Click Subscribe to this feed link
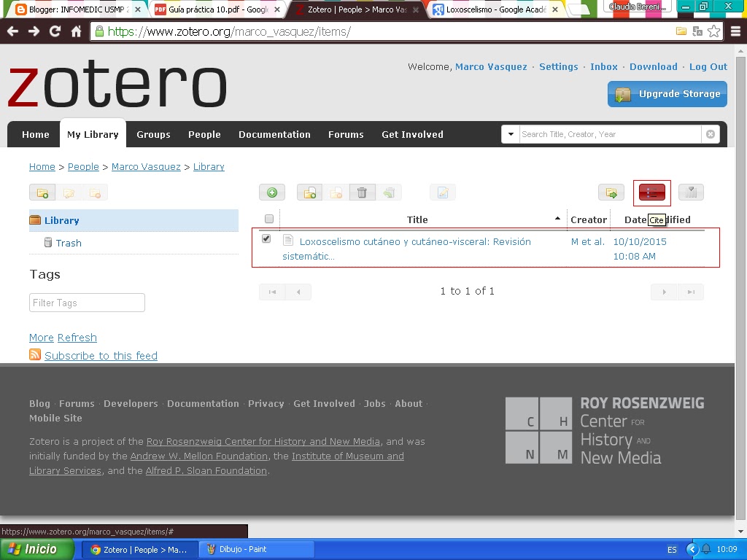The image size is (747, 560). 101,356
